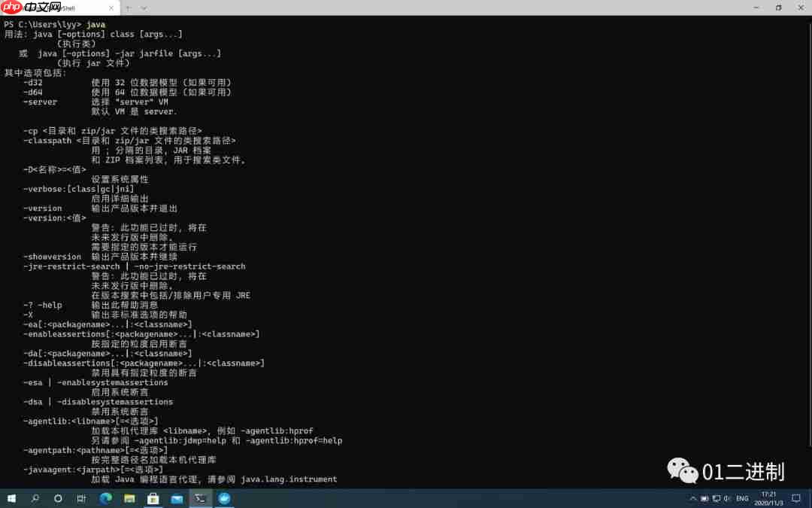Click the '-D<名称>=<值>' line
The height and width of the screenshot is (508, 812).
(x=54, y=169)
